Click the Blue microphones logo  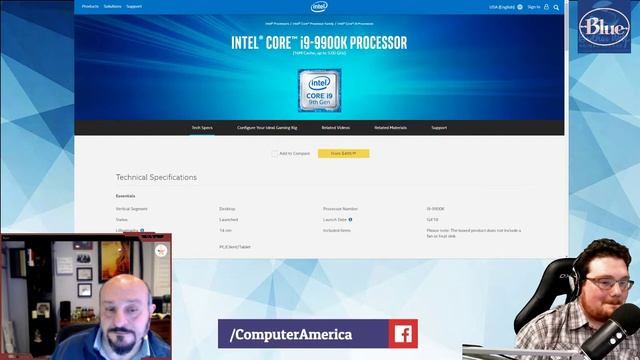pyautogui.click(x=604, y=27)
